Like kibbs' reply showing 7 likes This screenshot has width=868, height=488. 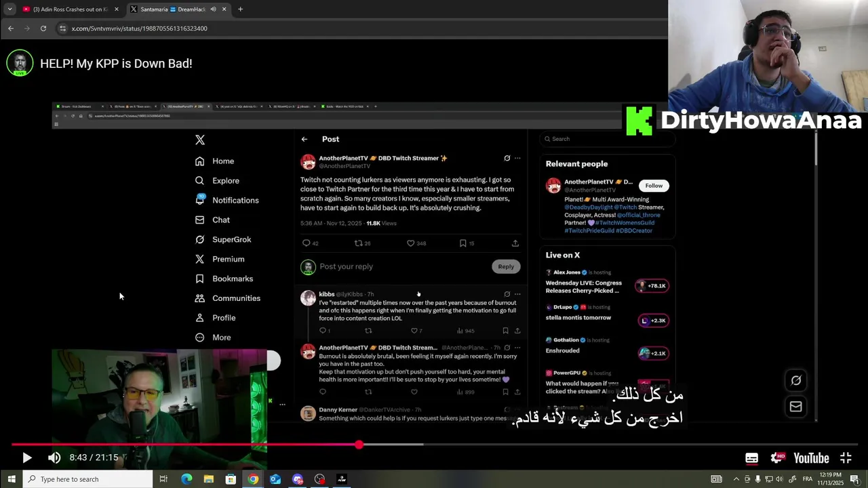pyautogui.click(x=414, y=331)
